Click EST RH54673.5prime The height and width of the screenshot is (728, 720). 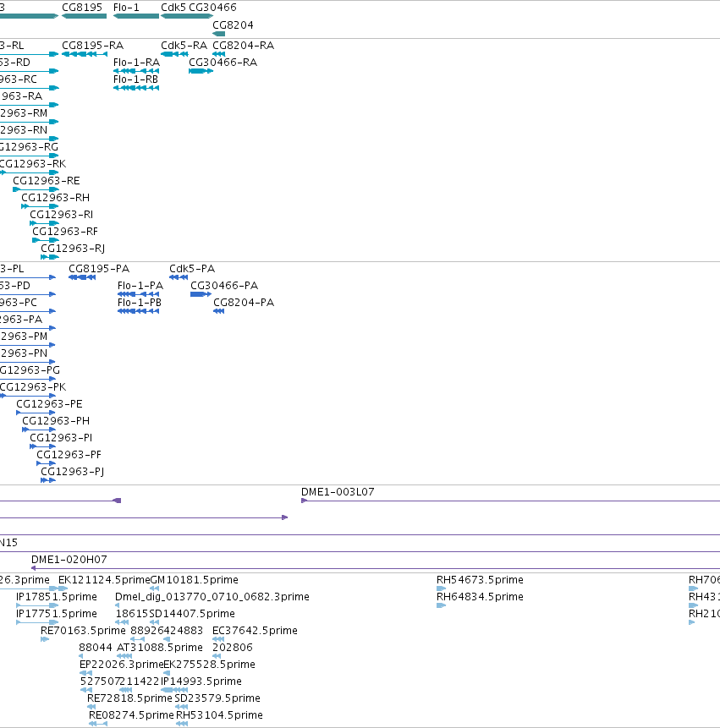tap(442, 588)
